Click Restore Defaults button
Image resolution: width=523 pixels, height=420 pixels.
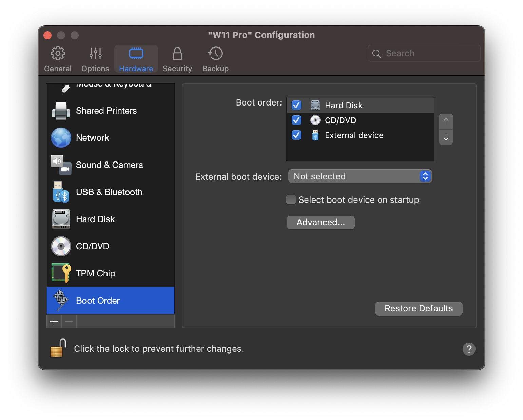[419, 308]
